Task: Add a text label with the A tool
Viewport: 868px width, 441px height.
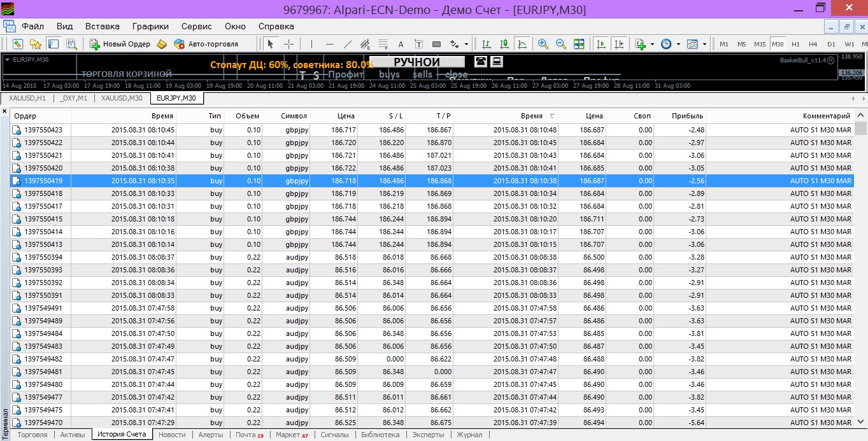Action: [401, 44]
